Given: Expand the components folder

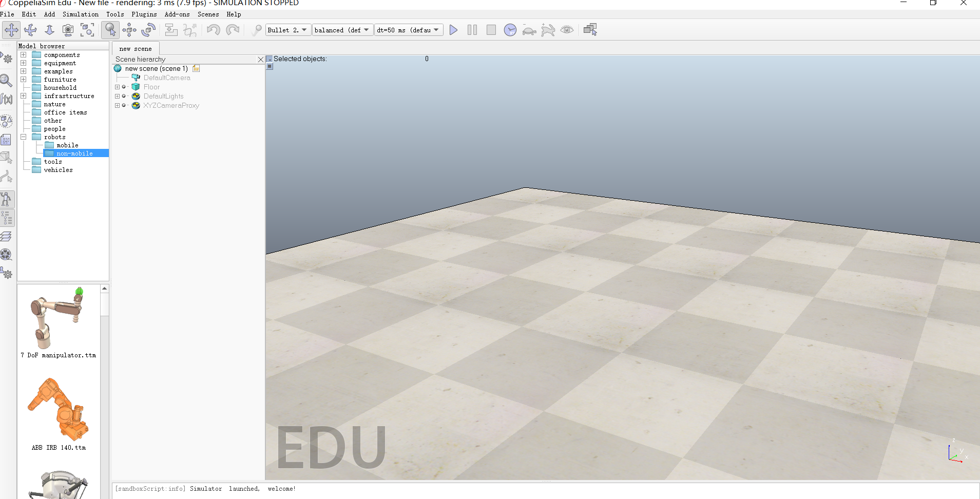Looking at the screenshot, I should pos(23,55).
